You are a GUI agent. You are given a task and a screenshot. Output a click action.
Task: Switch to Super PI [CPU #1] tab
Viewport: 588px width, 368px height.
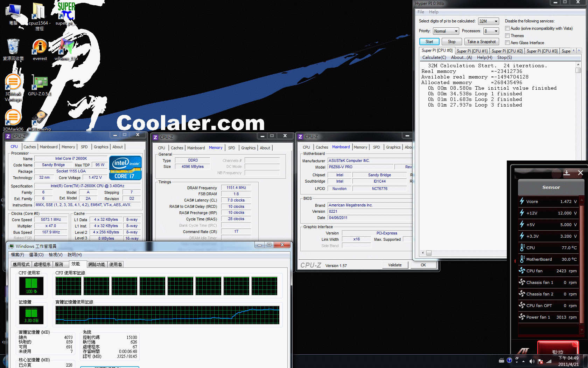(x=472, y=51)
